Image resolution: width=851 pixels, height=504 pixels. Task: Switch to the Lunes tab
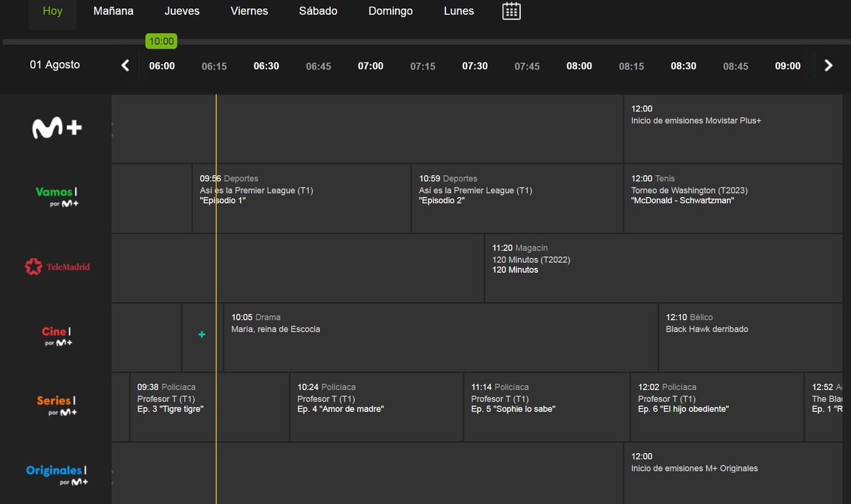pos(459,11)
